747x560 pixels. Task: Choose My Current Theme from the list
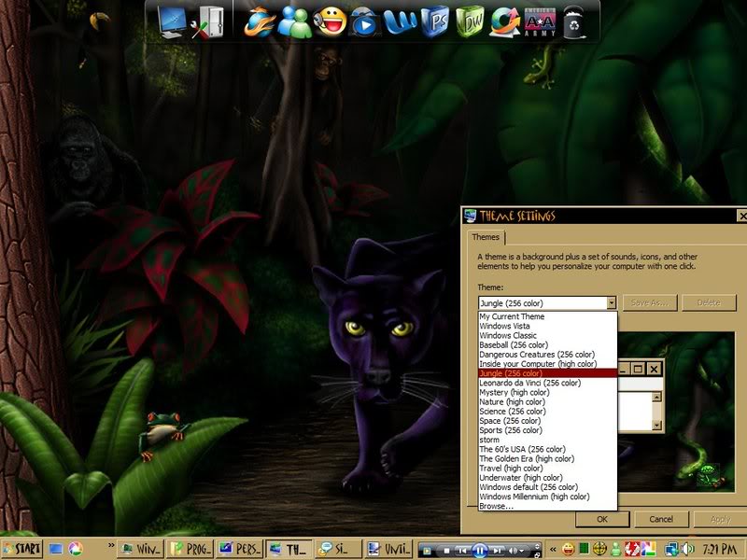[x=547, y=316]
